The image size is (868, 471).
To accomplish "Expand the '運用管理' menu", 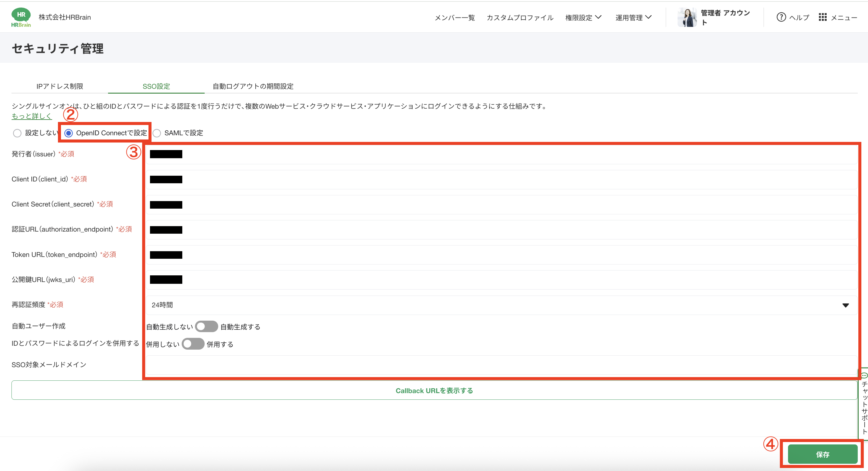I will tap(633, 18).
